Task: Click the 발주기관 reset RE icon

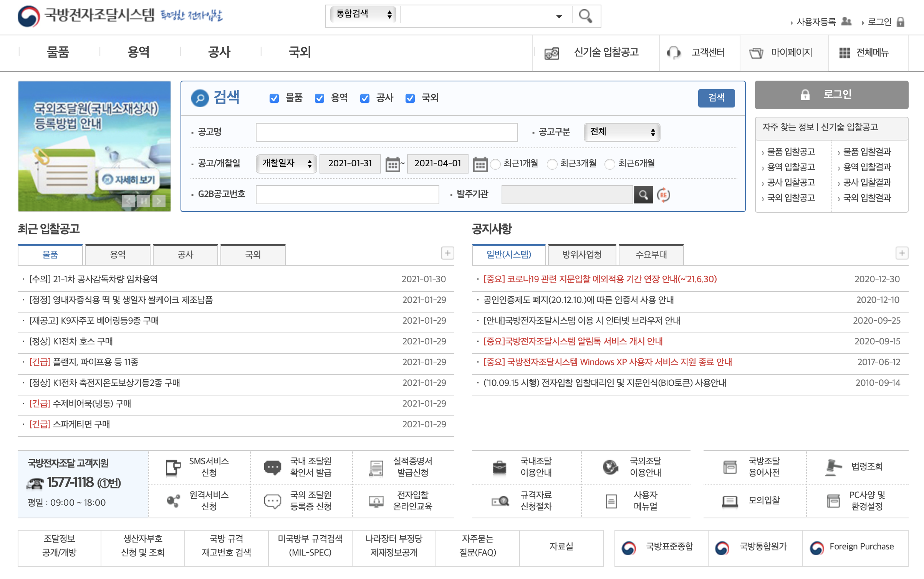Action: pos(664,195)
